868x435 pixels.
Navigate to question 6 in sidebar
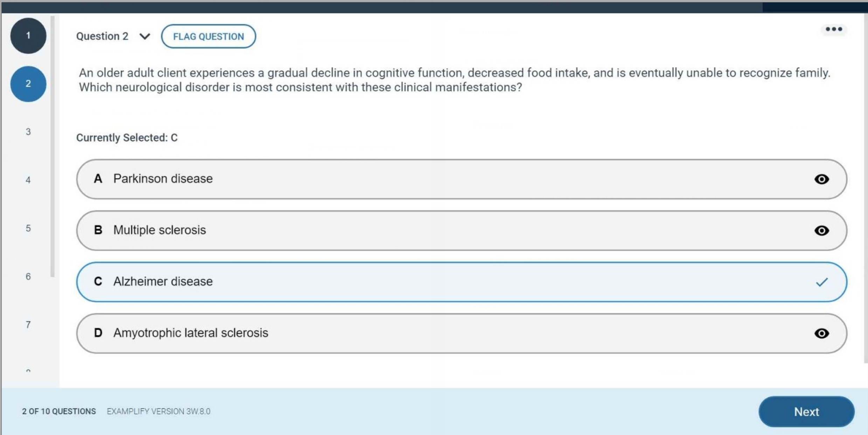[x=28, y=276]
